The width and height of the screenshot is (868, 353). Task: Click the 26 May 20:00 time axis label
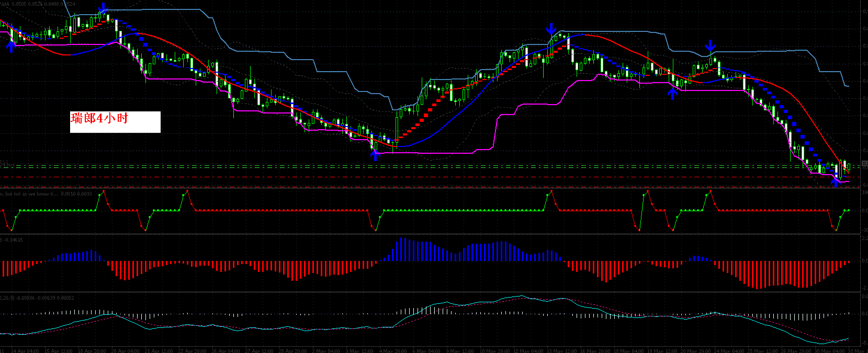point(797,351)
